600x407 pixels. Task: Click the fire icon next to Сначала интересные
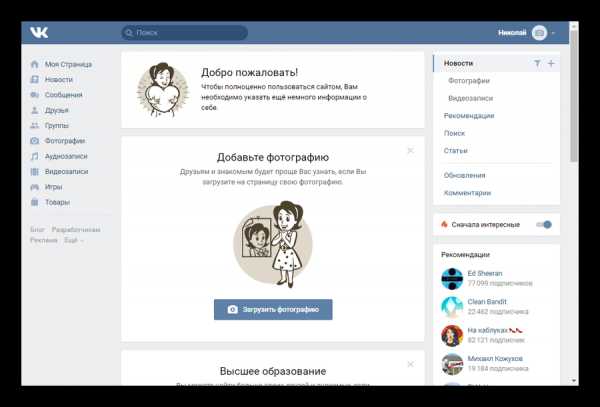(x=444, y=225)
